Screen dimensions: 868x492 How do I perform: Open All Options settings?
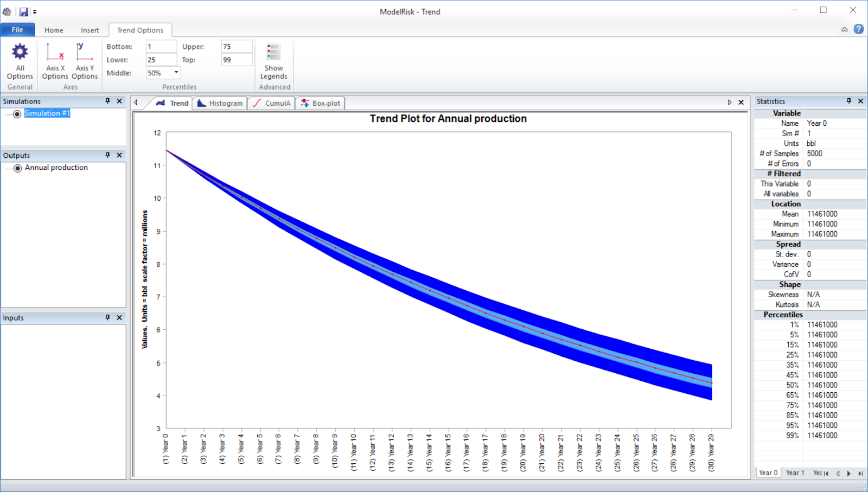pyautogui.click(x=20, y=61)
